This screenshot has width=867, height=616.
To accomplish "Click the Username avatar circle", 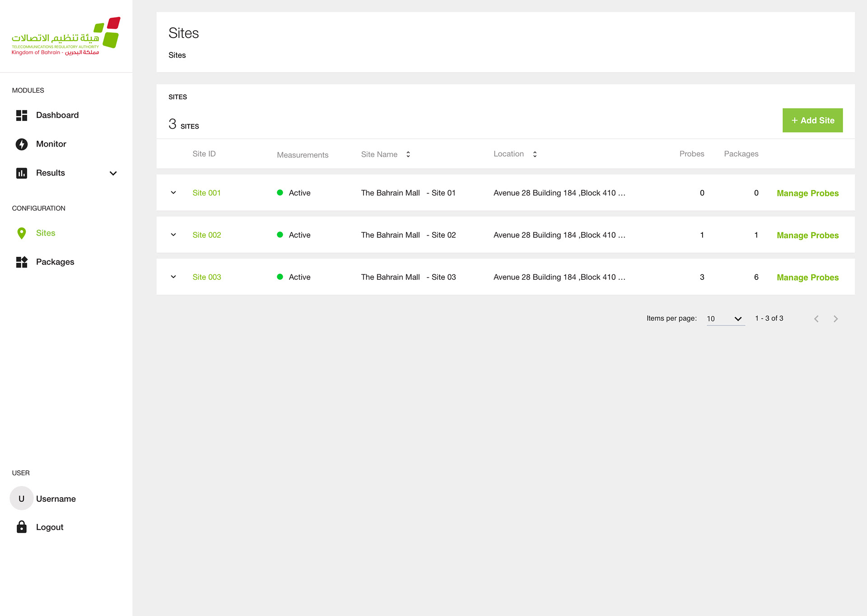I will pos(21,499).
